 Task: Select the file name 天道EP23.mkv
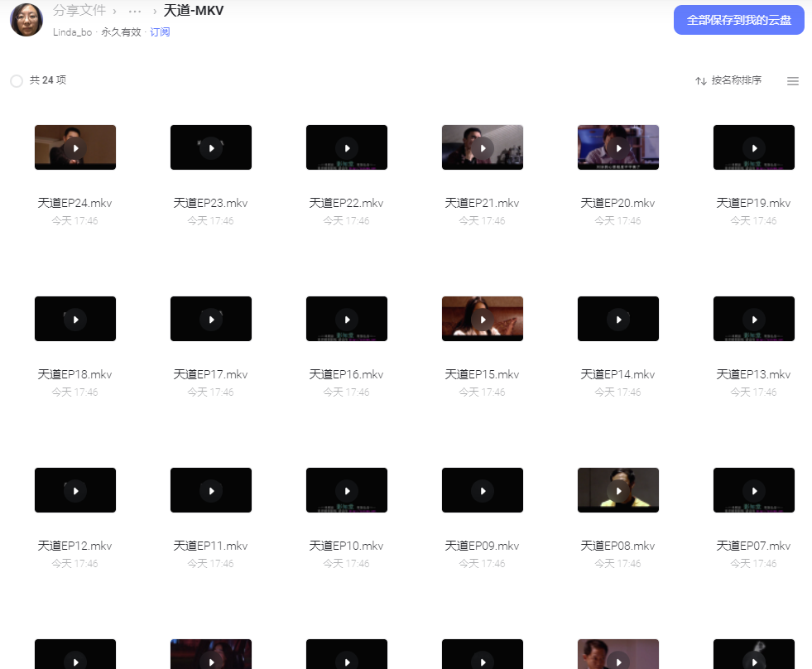coord(210,203)
